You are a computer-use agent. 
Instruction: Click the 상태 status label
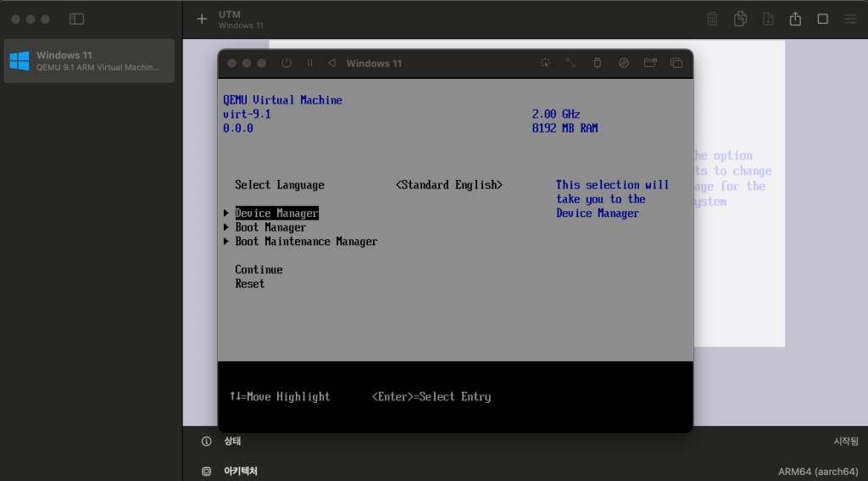(x=232, y=441)
